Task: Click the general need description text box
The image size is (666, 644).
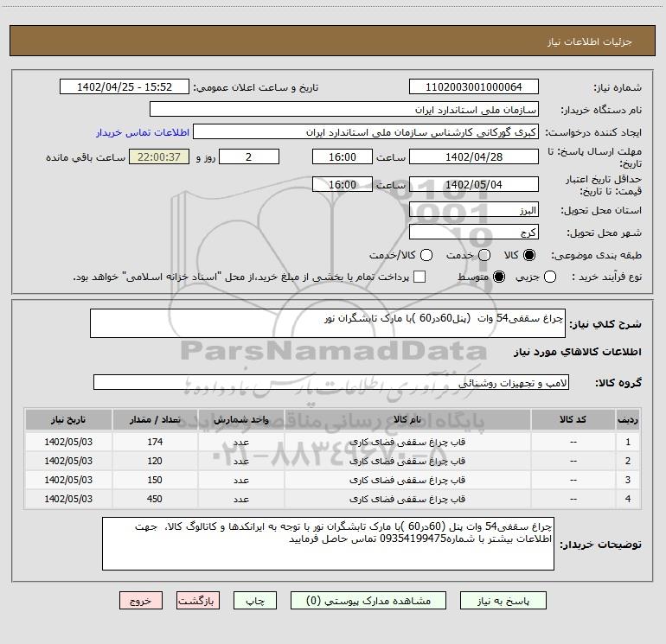Action: [328, 323]
